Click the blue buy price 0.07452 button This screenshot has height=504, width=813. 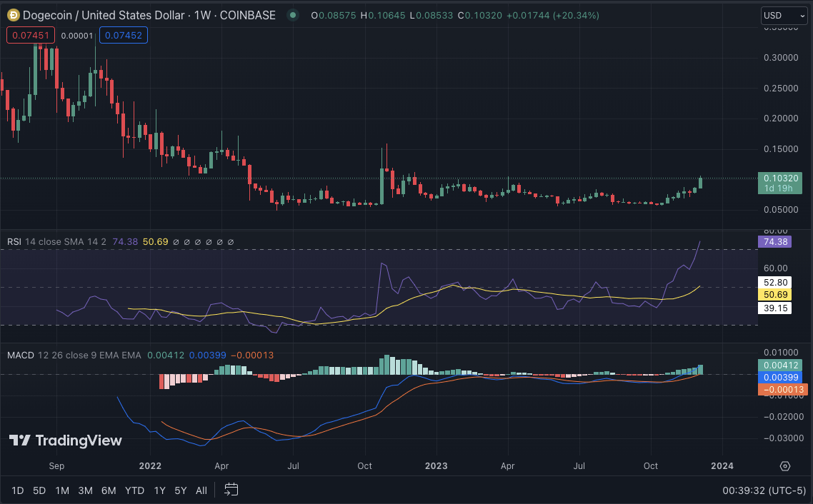coord(123,35)
